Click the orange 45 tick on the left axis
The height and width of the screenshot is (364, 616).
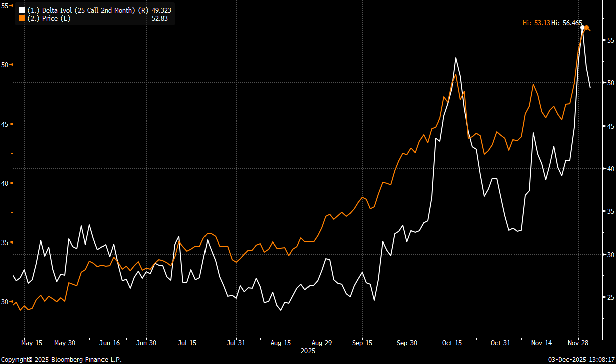4,124
